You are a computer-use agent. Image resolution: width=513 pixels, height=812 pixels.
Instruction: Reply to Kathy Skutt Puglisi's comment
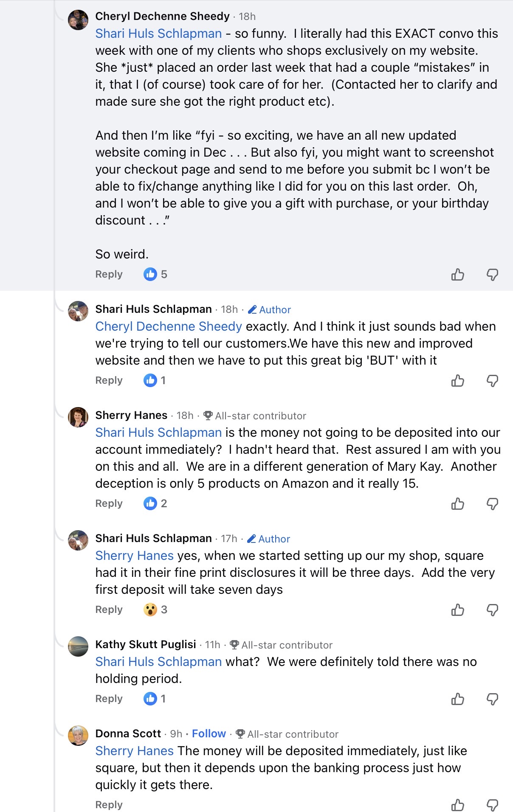click(x=109, y=699)
